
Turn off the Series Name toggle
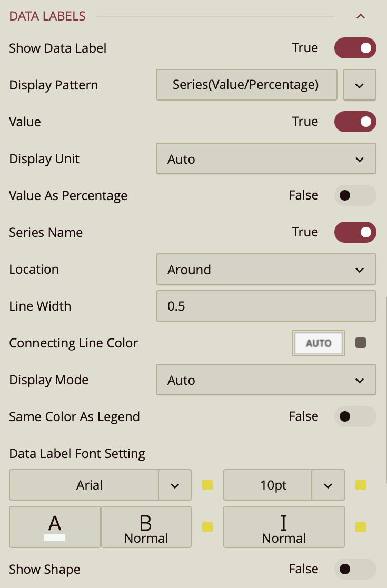pyautogui.click(x=355, y=232)
